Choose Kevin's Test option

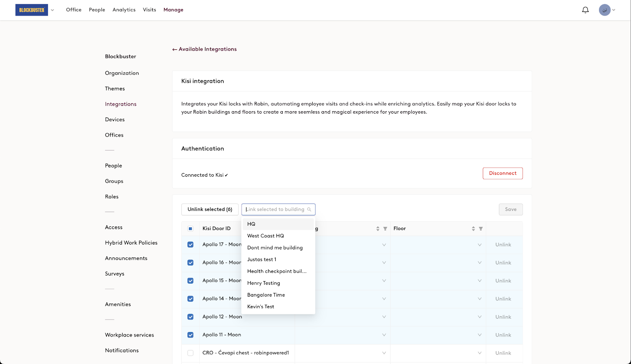pos(278,306)
